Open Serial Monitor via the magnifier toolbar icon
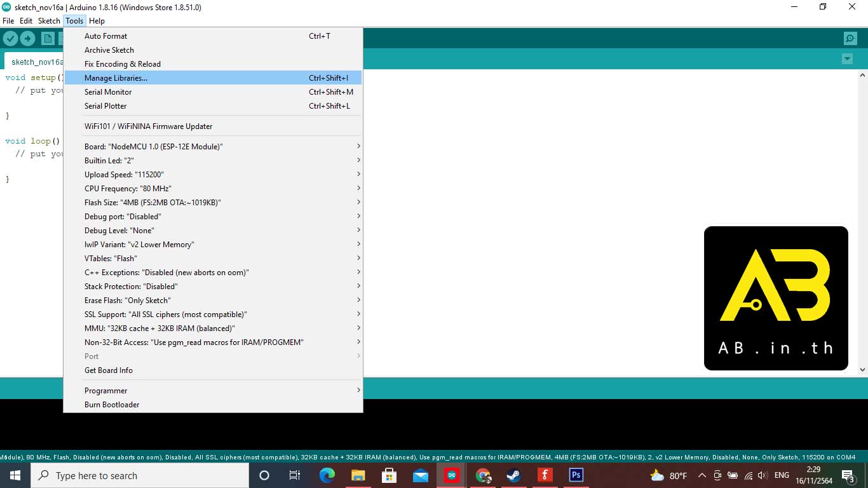Viewport: 868px width, 488px height. click(x=850, y=39)
